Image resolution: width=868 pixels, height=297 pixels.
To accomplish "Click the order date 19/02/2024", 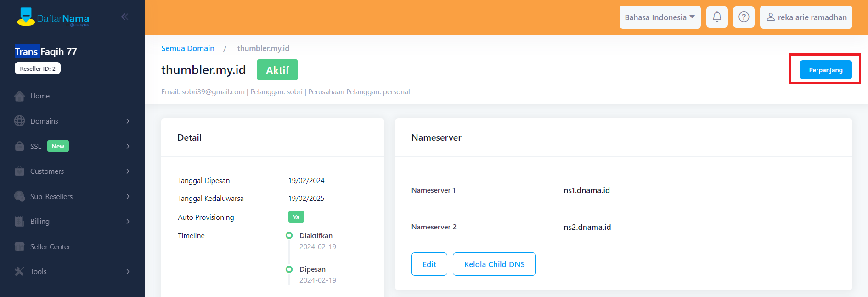I will tap(306, 181).
